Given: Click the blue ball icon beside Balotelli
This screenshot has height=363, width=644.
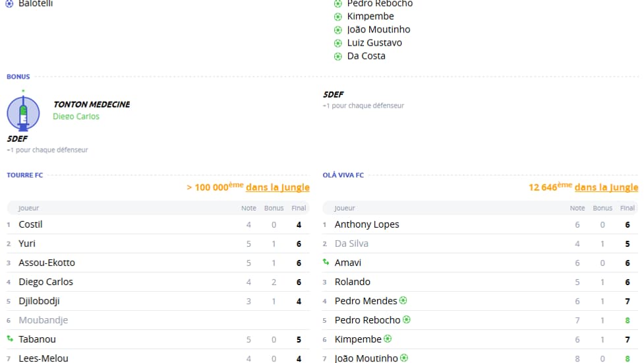Looking at the screenshot, I should pos(9,4).
